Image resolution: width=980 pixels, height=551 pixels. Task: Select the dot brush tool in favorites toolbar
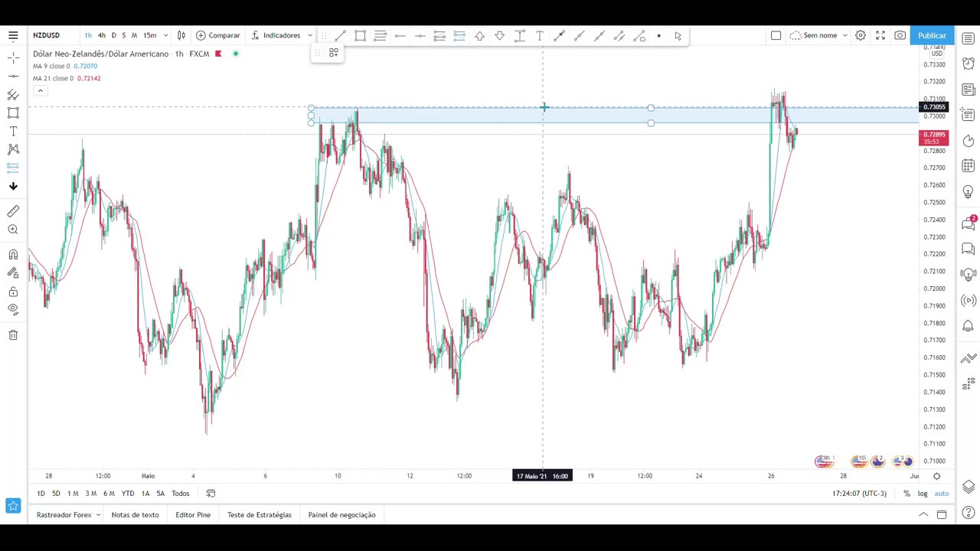(658, 36)
